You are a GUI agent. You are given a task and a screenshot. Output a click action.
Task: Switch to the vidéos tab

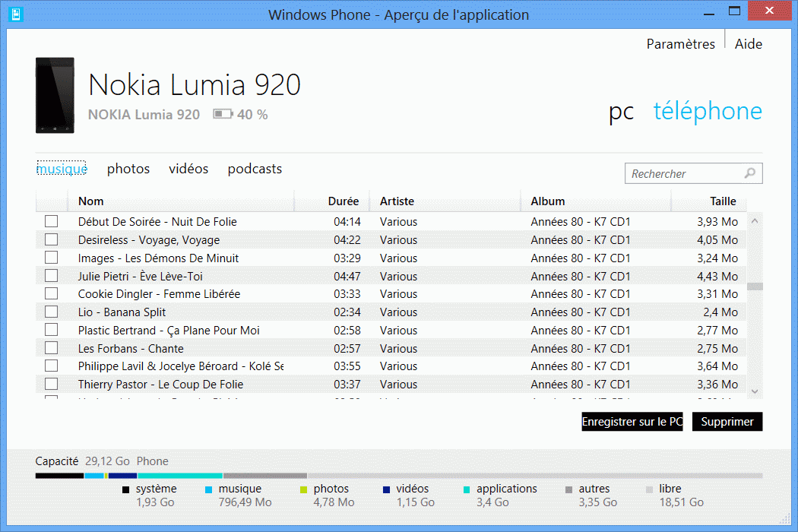[188, 169]
